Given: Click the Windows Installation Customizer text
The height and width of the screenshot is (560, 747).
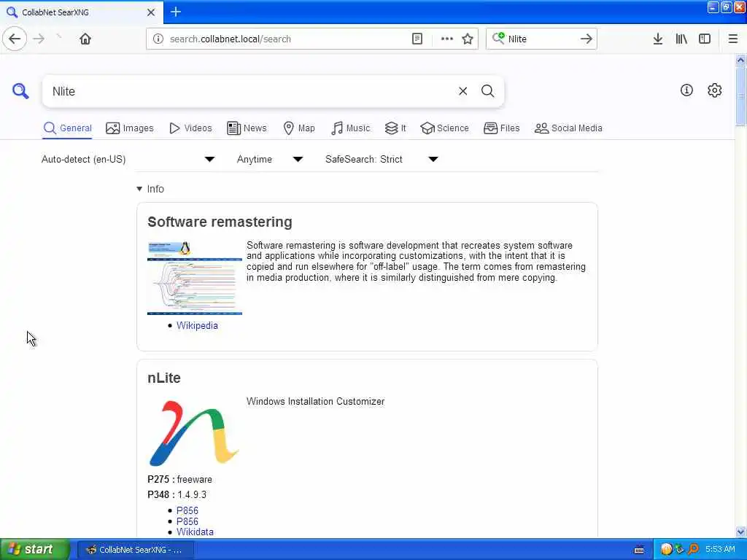Looking at the screenshot, I should pyautogui.click(x=315, y=402).
